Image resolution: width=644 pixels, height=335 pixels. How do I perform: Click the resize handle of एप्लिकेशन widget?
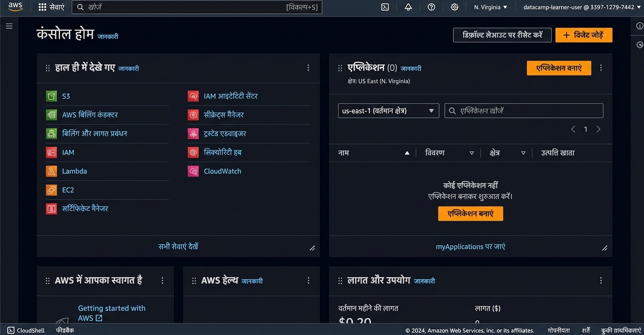pyautogui.click(x=604, y=248)
